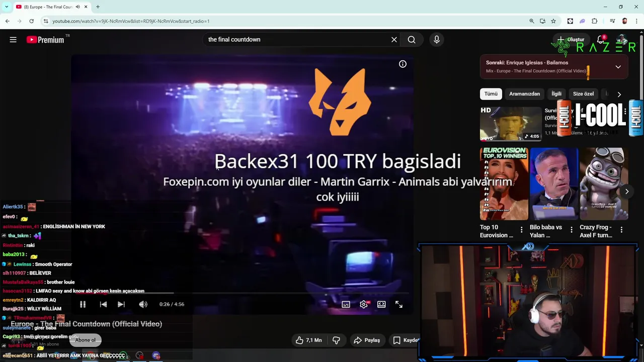Open Chrome zoom magnifier icon
The width and height of the screenshot is (644, 362).
point(532,21)
